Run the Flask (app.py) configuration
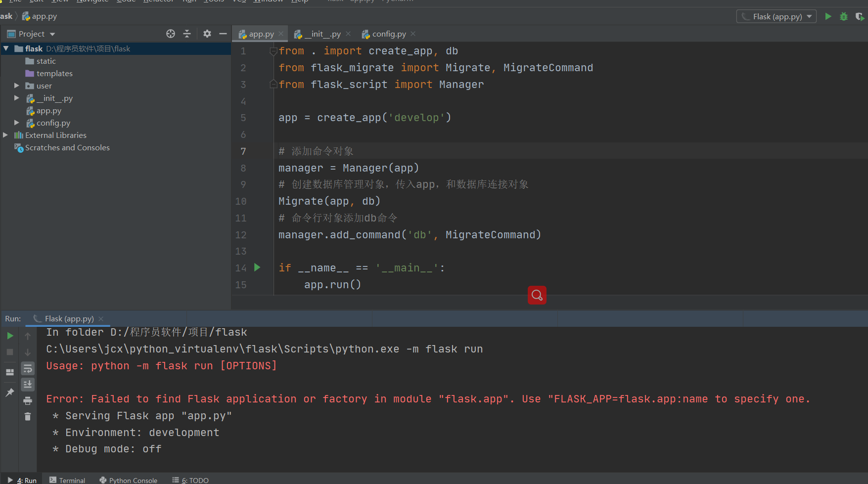 click(828, 16)
